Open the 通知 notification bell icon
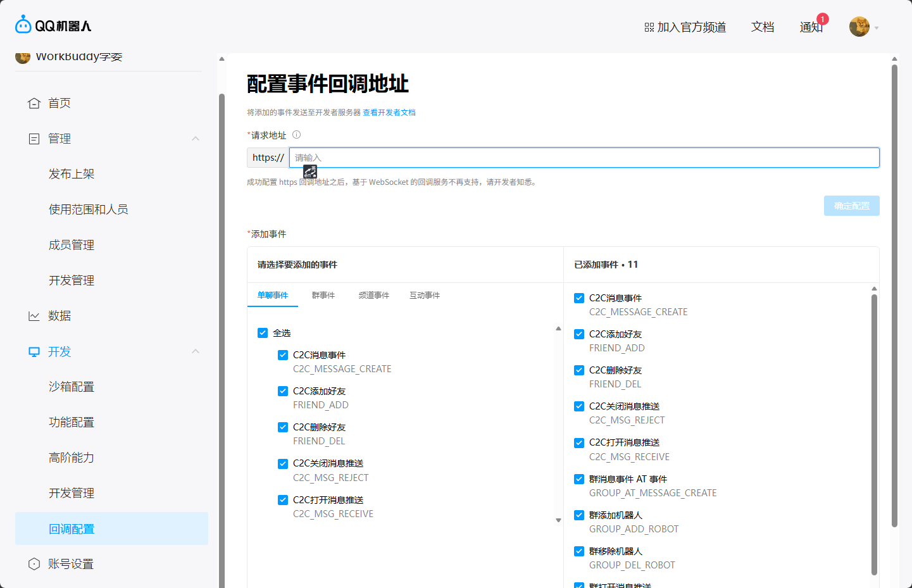912x588 pixels. pyautogui.click(x=812, y=28)
